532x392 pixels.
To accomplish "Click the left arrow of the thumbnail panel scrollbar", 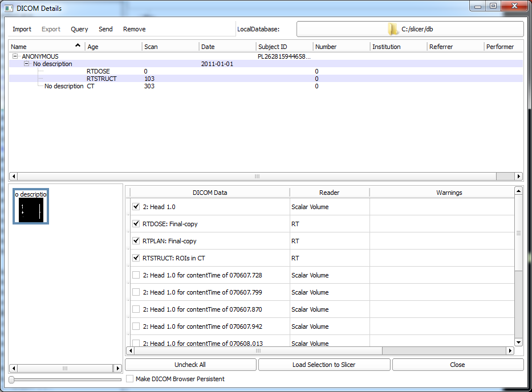I will pos(14,369).
